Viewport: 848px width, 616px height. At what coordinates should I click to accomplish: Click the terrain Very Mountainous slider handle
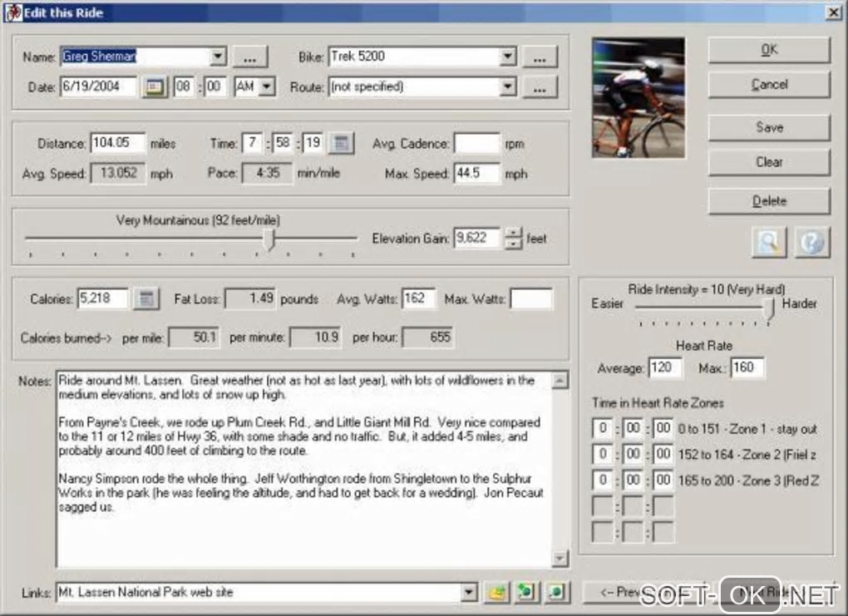[269, 239]
